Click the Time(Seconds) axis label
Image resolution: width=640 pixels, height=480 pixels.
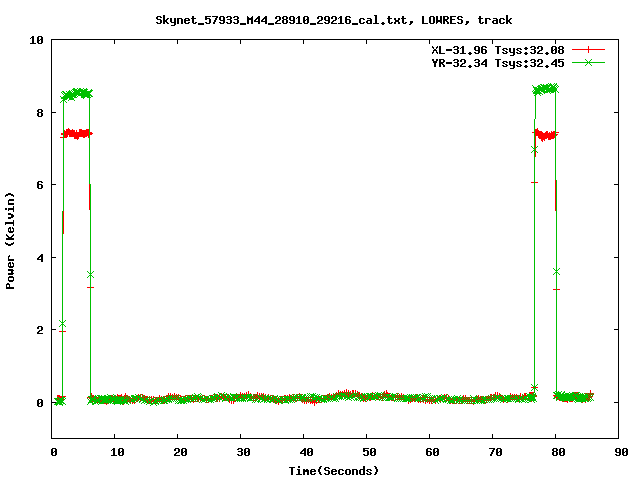pyautogui.click(x=334, y=471)
